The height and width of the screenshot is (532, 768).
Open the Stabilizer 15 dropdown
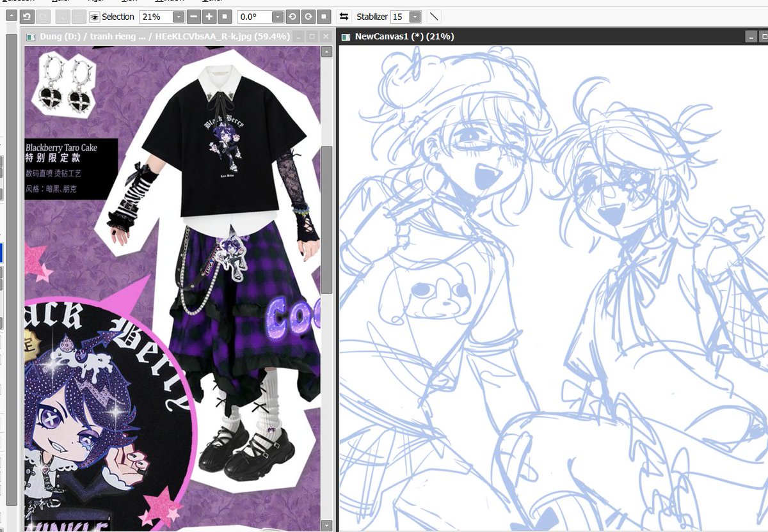click(415, 17)
